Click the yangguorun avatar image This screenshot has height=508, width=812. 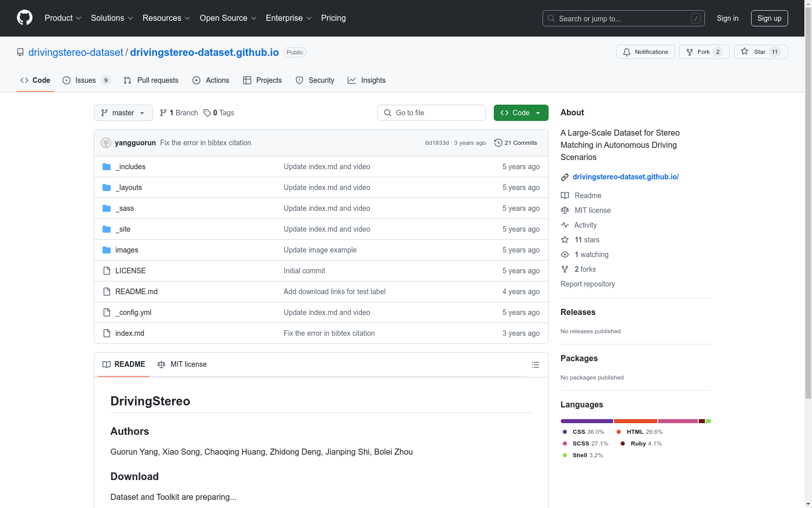tap(106, 143)
